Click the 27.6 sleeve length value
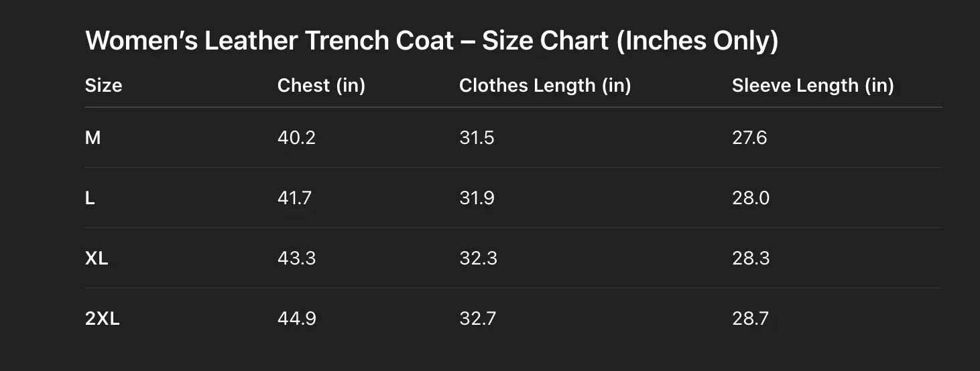The width and height of the screenshot is (980, 371). point(749,138)
